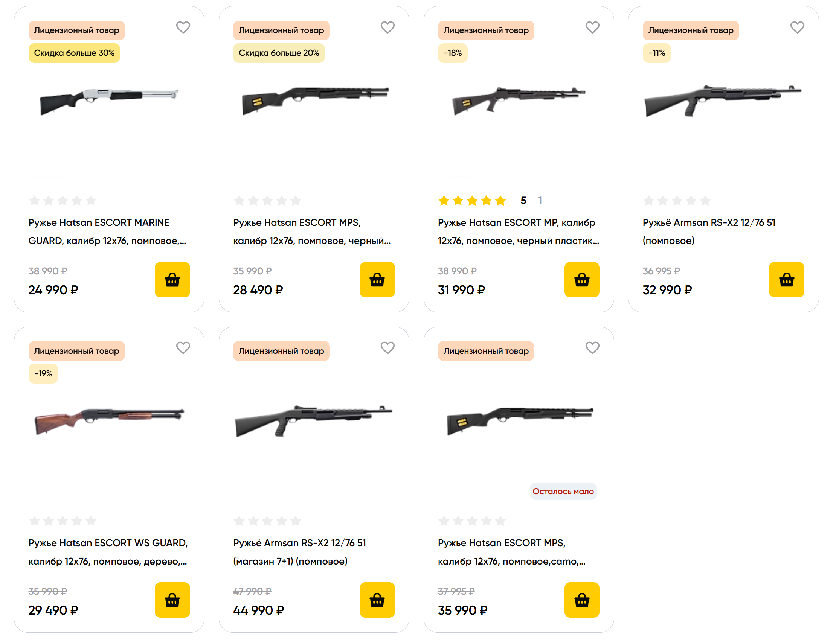Favorite the Hatsan ESCORT MARINE GUARD shotgun
Screen dimensions: 839x644
(x=183, y=27)
